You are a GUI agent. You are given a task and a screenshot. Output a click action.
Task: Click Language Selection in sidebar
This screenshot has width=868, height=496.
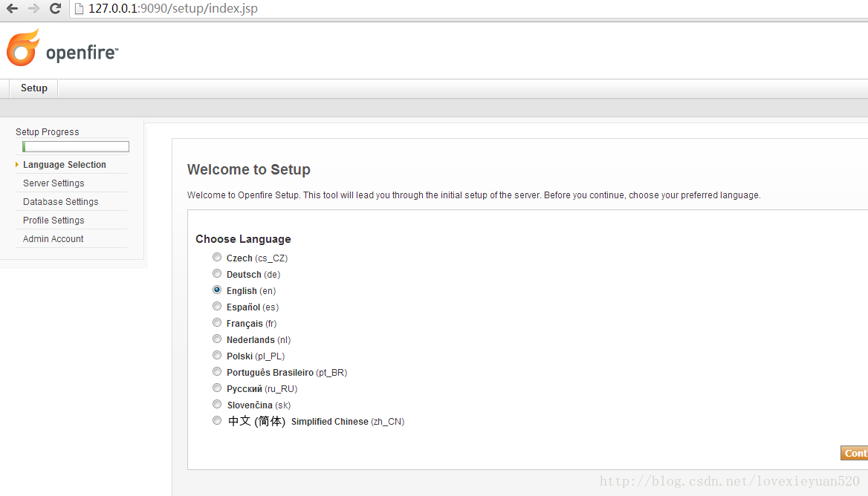[x=64, y=165]
